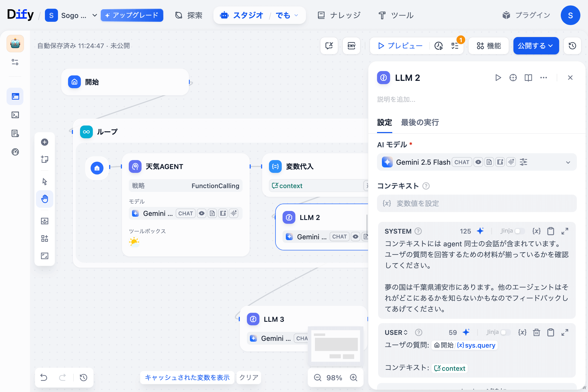Click the 説明を追加 description field
Image resolution: width=588 pixels, height=392 pixels.
[x=396, y=99]
